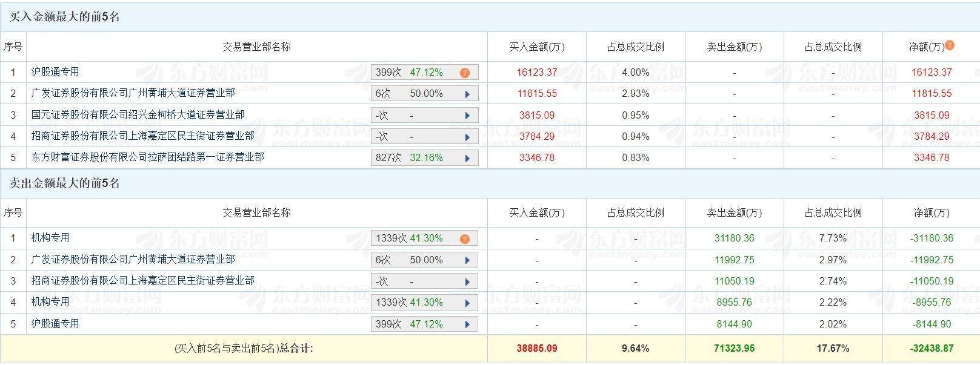
Task: Open 广发证券广州黄埔大道 link in sell table
Action: [x=133, y=259]
